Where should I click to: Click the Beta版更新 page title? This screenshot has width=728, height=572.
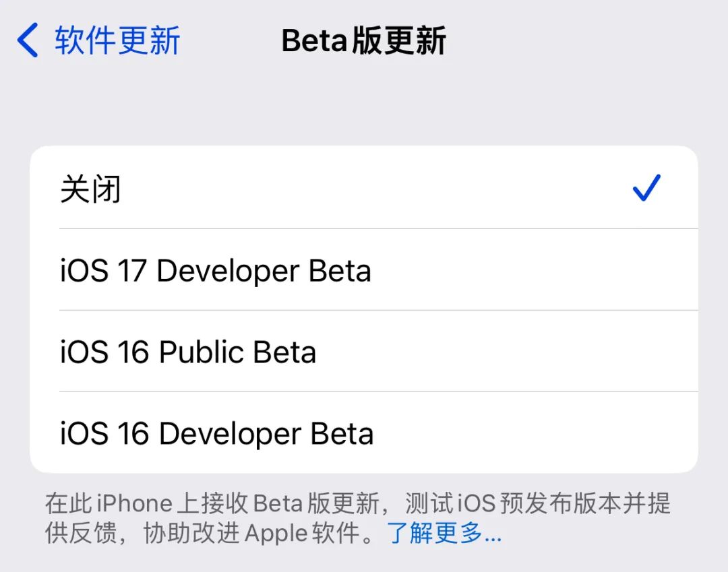(x=363, y=40)
